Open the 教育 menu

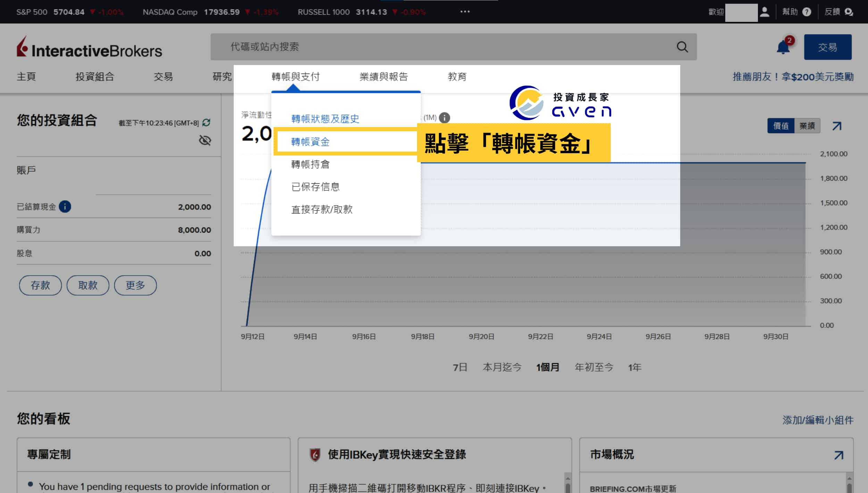457,76
